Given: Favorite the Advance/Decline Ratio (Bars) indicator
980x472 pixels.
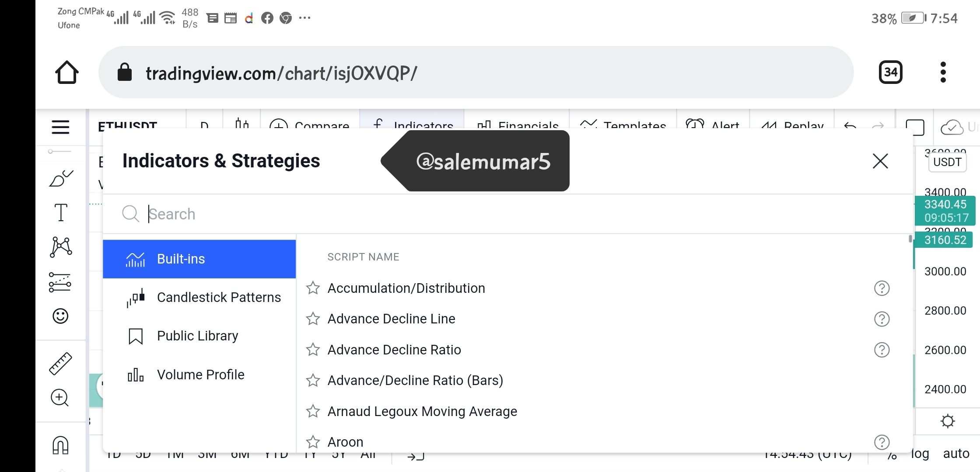Looking at the screenshot, I should tap(313, 380).
